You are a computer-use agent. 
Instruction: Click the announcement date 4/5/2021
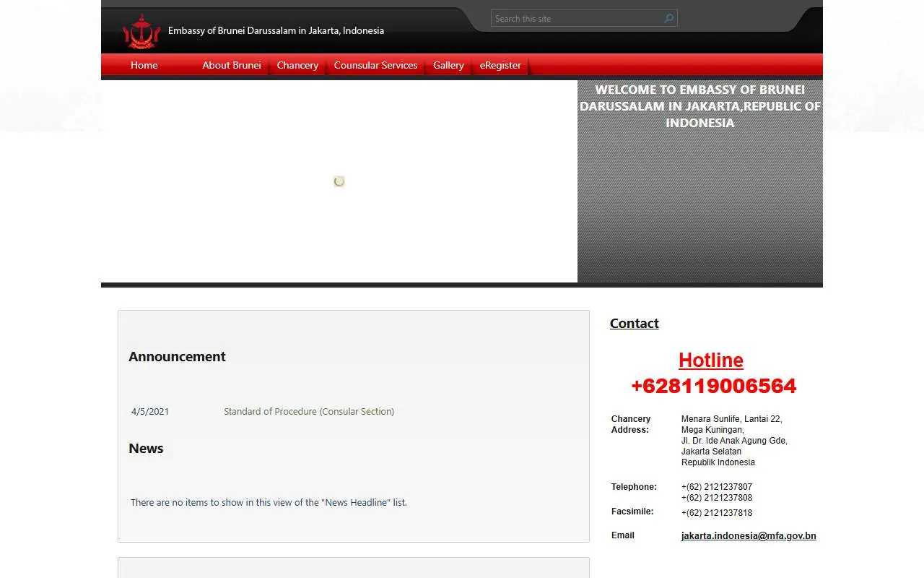[x=150, y=411]
